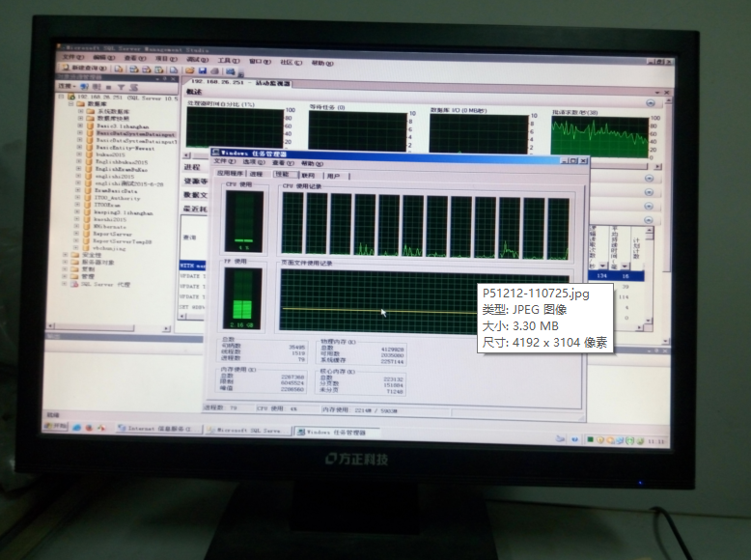Image resolution: width=751 pixels, height=560 pixels.
Task: Select the 复制 folder in Object Explorer
Action: (88, 269)
